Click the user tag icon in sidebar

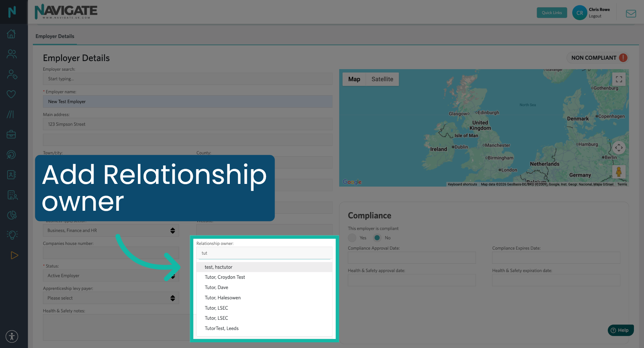click(x=12, y=74)
